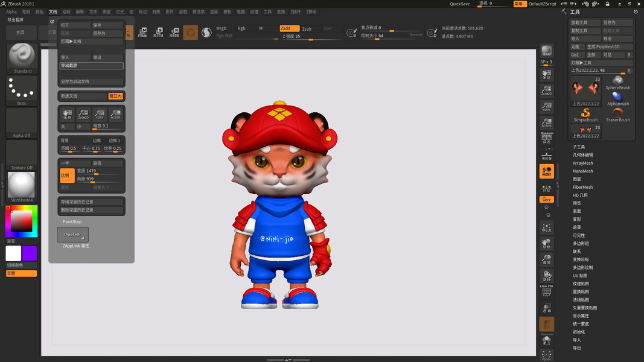Image resolution: width=644 pixels, height=362 pixels.
Task: Expand the 多边形绘制 subpalette
Action: click(x=583, y=268)
